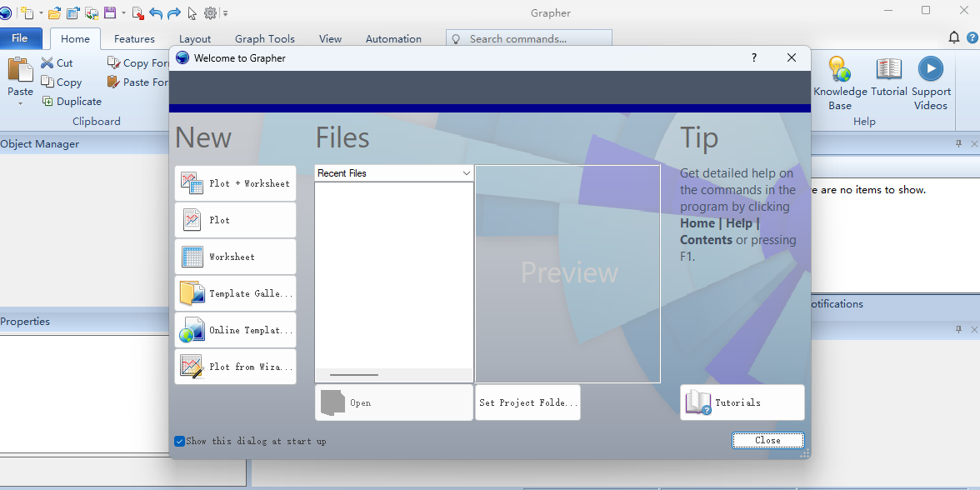Click the Open button under the files list
Image resolution: width=980 pixels, height=490 pixels.
tap(393, 402)
